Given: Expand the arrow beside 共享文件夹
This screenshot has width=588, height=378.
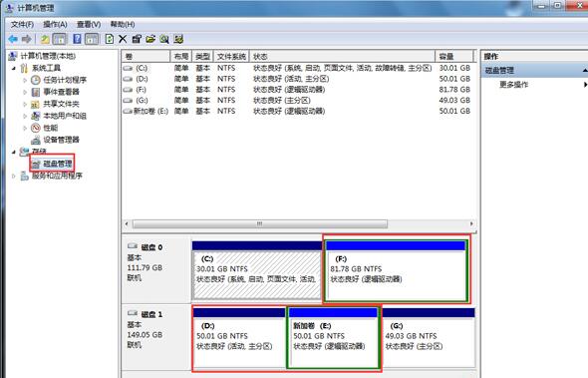Looking at the screenshot, I should click(x=25, y=104).
